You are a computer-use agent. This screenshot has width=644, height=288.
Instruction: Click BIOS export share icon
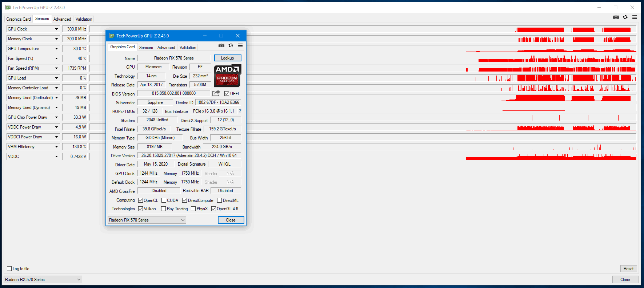216,93
